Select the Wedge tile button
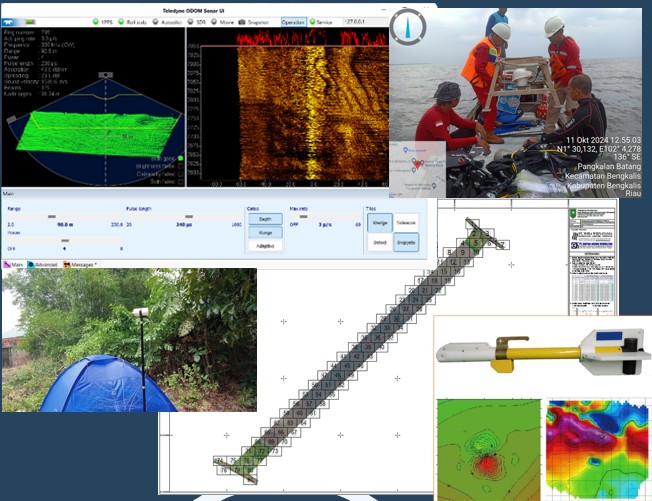This screenshot has height=501, width=652. point(380,223)
